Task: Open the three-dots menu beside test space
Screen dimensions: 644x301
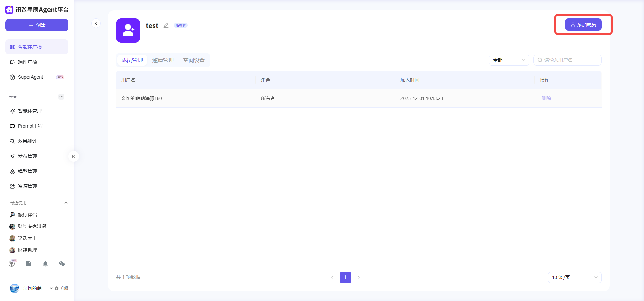Action: [61, 97]
